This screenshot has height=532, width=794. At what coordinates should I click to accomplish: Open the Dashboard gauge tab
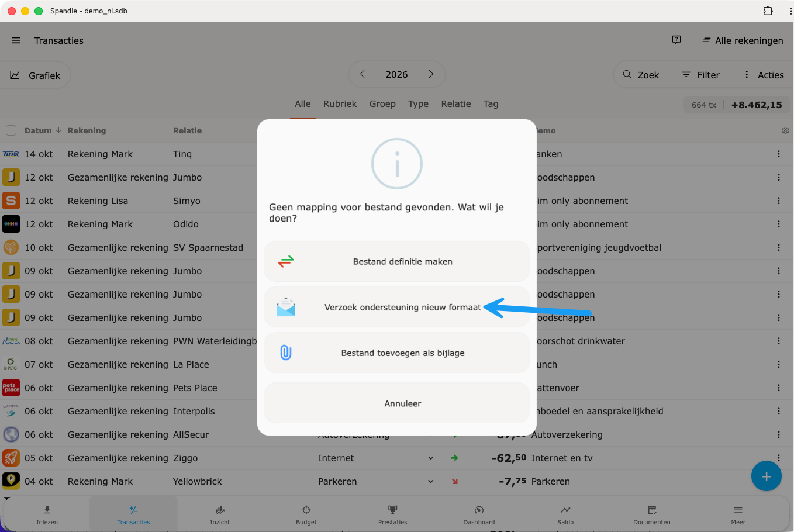(x=479, y=514)
